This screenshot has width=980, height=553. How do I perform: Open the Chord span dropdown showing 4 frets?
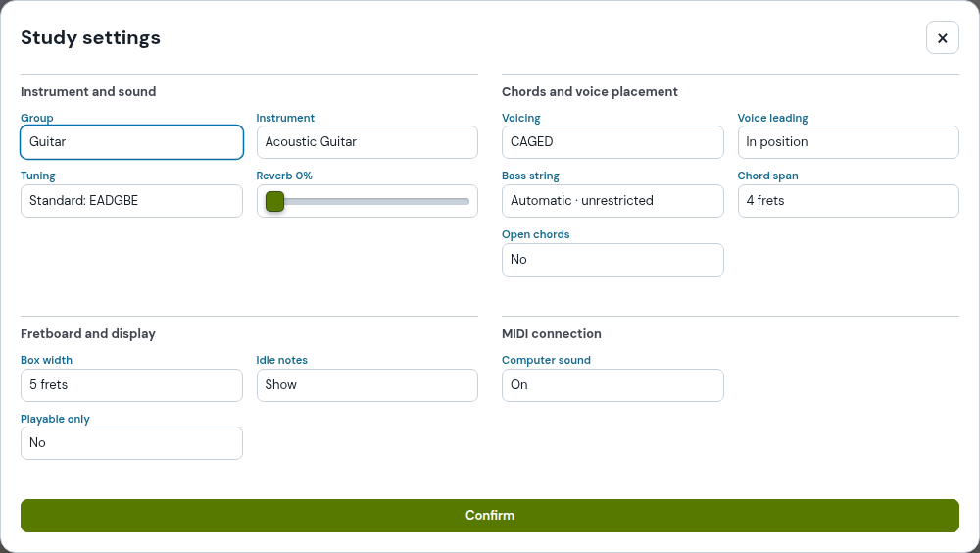pos(848,201)
